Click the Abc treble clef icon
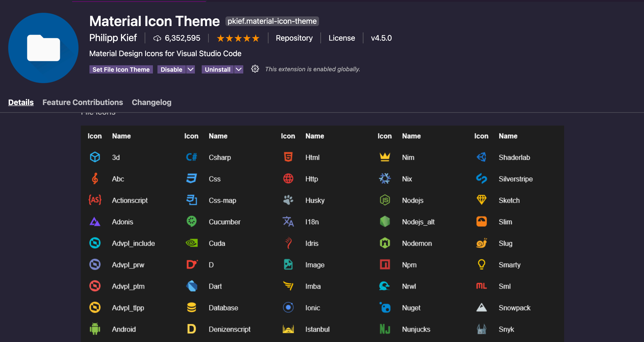644x342 pixels. pos(95,179)
